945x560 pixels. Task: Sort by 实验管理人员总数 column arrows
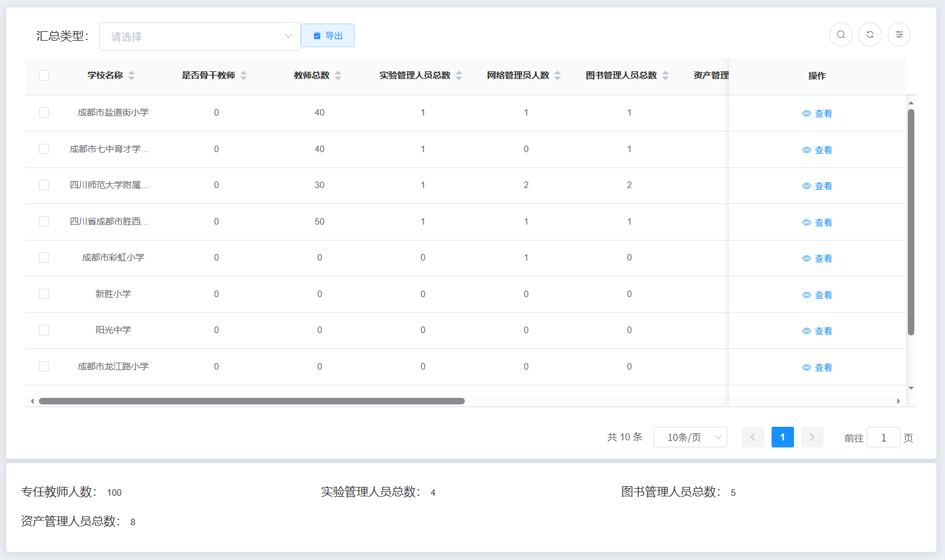coord(459,75)
